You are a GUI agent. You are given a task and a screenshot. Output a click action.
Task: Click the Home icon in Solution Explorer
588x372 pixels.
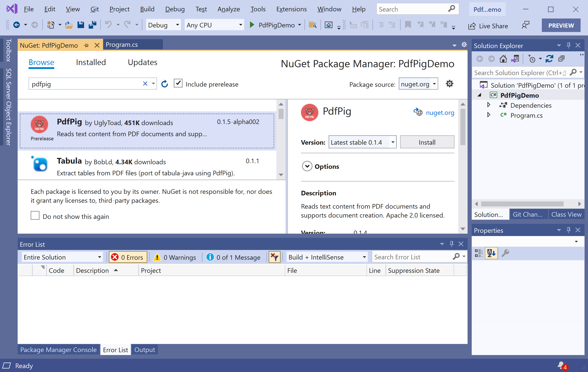pyautogui.click(x=503, y=59)
